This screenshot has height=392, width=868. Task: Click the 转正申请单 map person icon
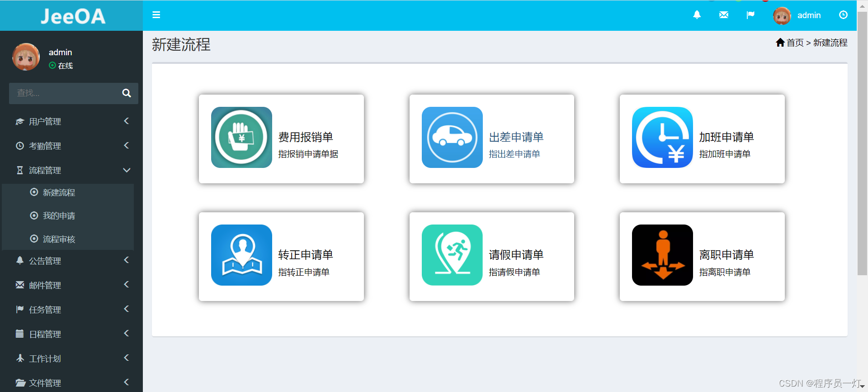pyautogui.click(x=241, y=255)
